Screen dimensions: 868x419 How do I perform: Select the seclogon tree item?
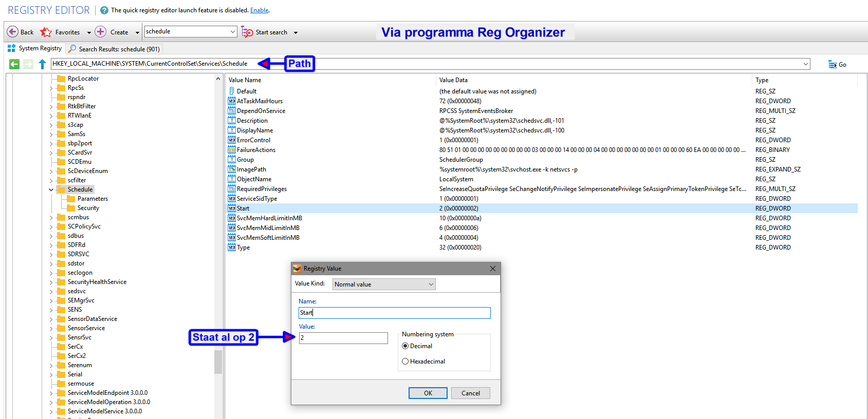pos(80,273)
